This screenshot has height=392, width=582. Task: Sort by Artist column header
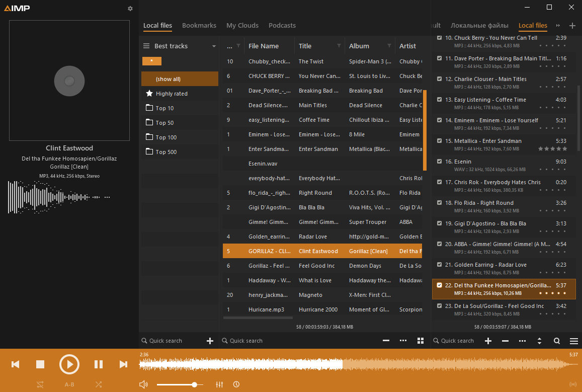click(407, 46)
